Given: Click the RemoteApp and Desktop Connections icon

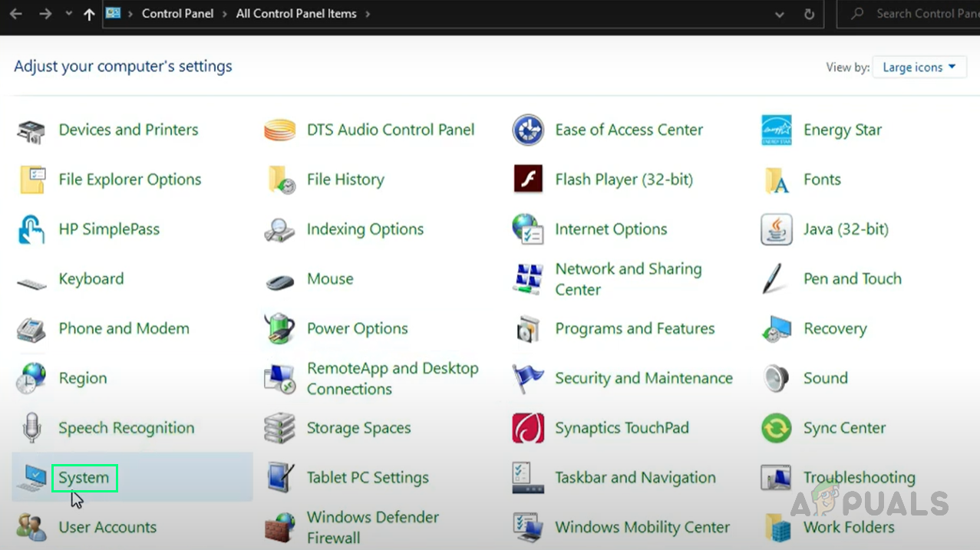Looking at the screenshot, I should (x=280, y=379).
